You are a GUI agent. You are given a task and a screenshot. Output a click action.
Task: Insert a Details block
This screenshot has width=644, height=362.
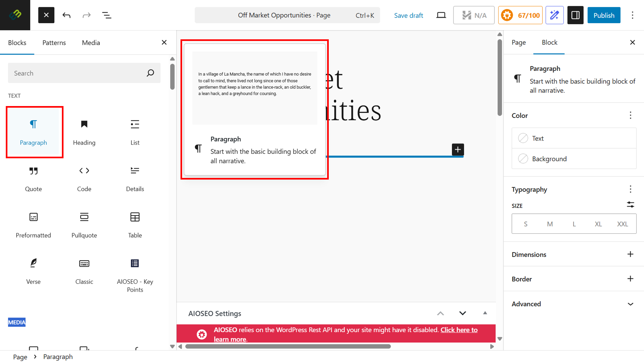(135, 179)
